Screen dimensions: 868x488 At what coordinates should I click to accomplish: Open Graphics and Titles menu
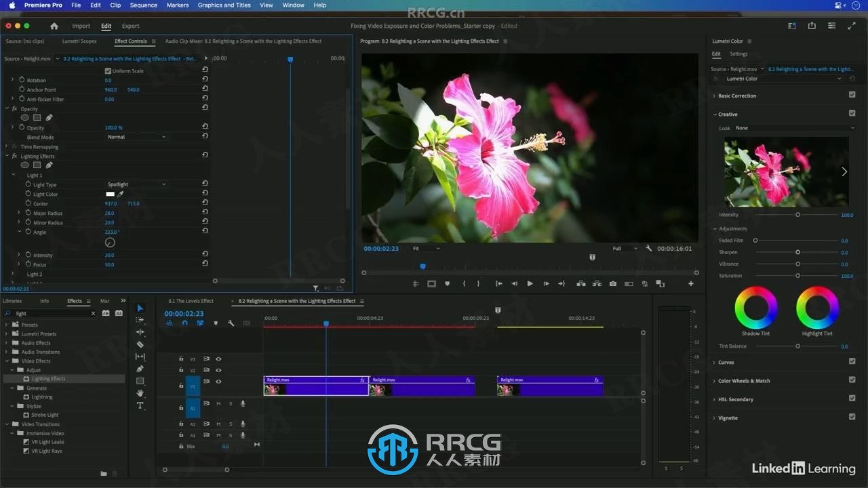[x=224, y=5]
